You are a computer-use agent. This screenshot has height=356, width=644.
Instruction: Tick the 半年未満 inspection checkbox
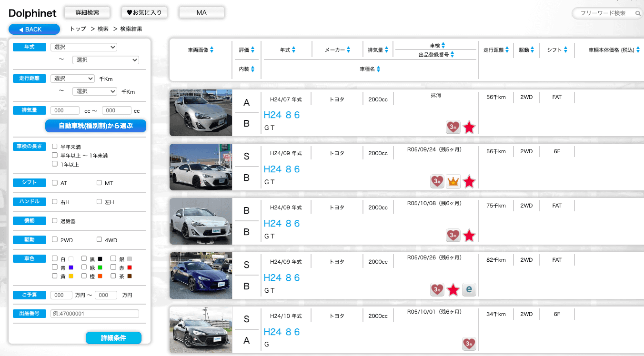coord(55,147)
